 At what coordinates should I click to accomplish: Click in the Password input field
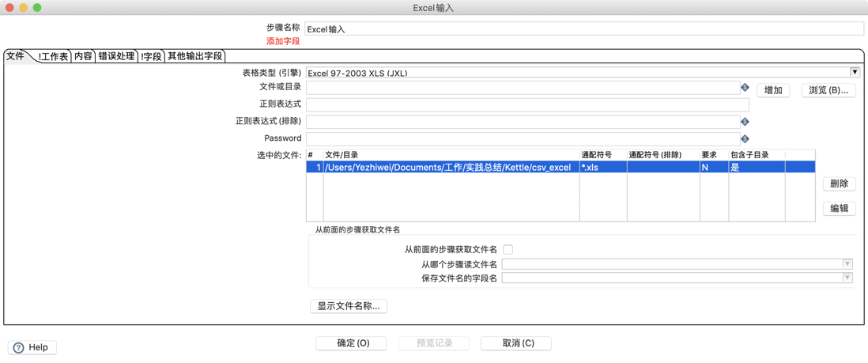[523, 138]
